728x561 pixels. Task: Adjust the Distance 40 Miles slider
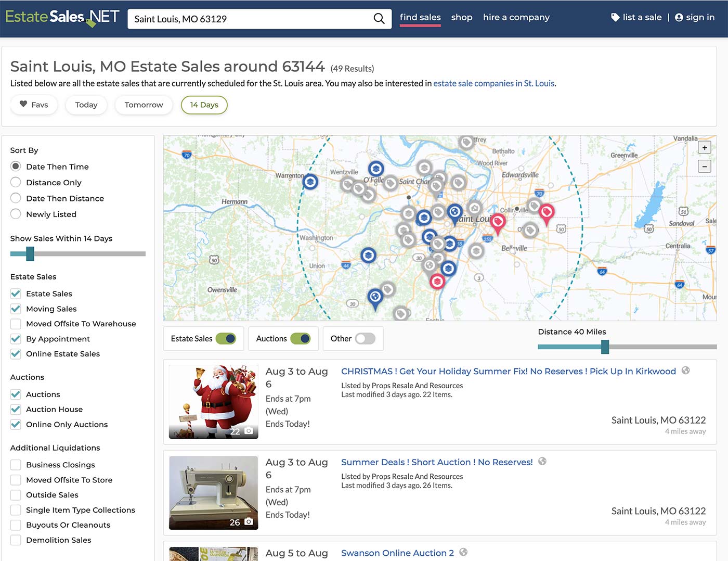[x=604, y=347]
